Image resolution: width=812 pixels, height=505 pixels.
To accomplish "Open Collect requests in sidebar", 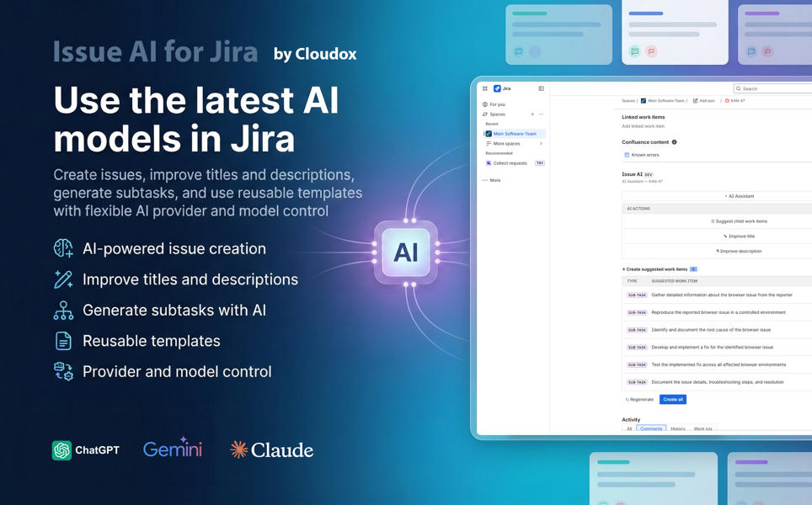I will tap(510, 163).
